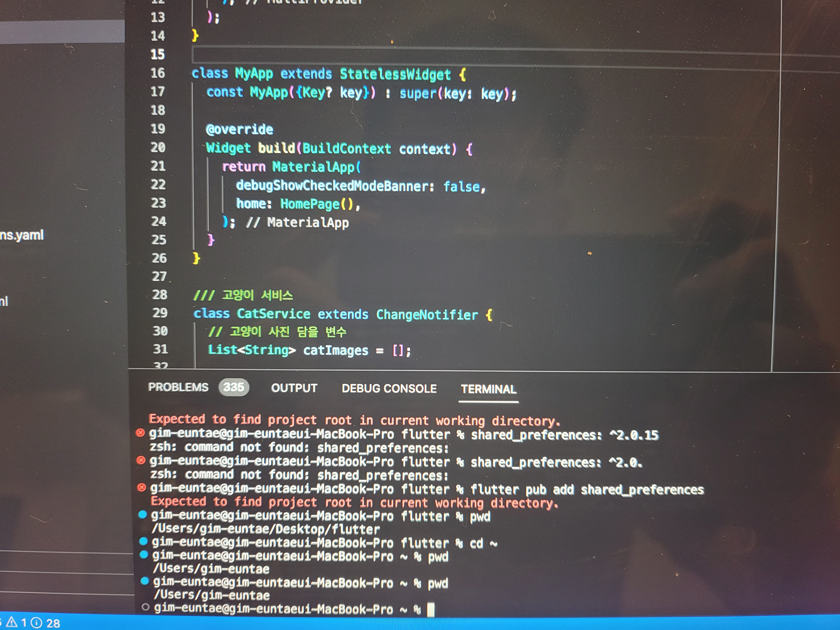The image size is (840, 630).
Task: Click 'Widget build(BuildContext context)' line
Action: click(339, 149)
